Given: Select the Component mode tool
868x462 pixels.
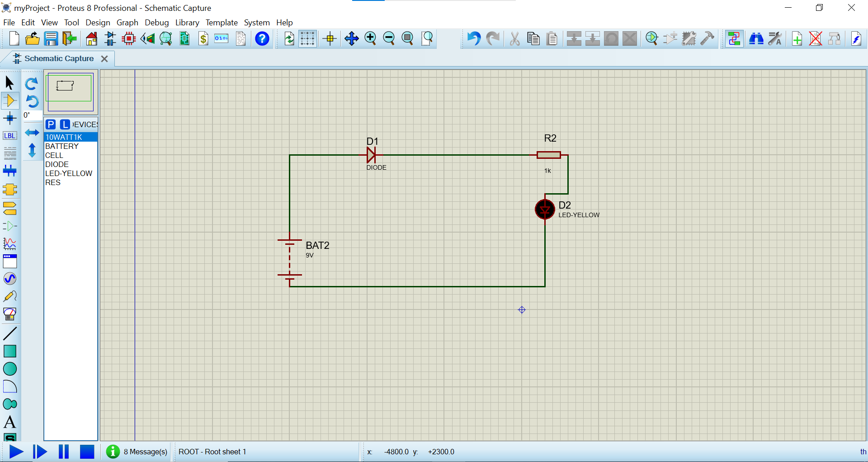Looking at the screenshot, I should point(10,100).
